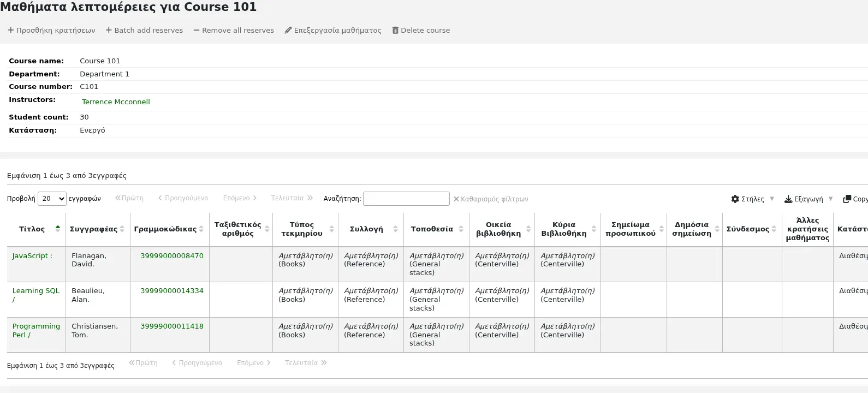Sort by Συγγραφέας column arrow

point(122,229)
